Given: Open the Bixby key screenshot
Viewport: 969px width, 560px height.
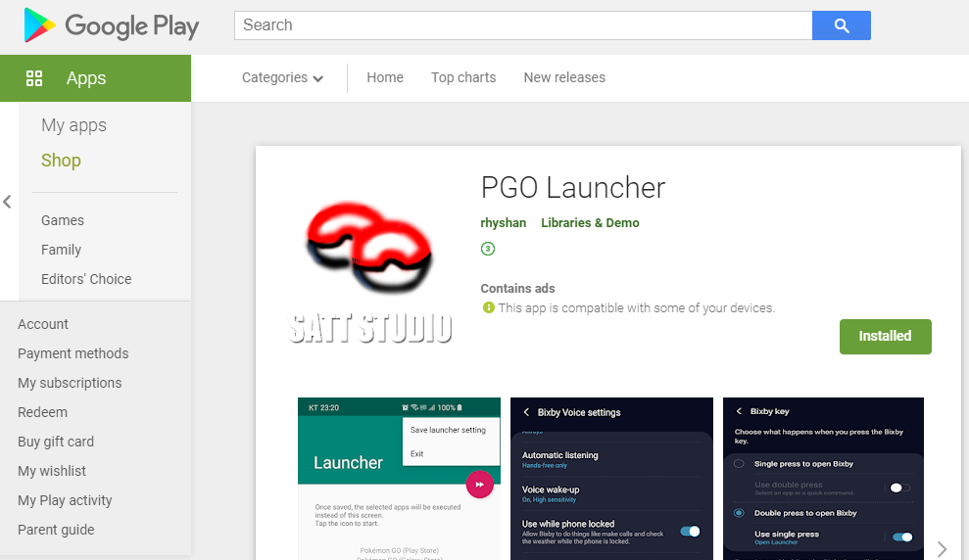Looking at the screenshot, I should point(823,479).
